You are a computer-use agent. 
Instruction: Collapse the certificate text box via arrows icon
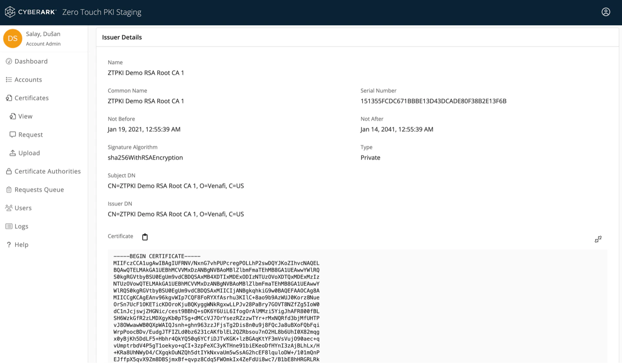coord(598,239)
